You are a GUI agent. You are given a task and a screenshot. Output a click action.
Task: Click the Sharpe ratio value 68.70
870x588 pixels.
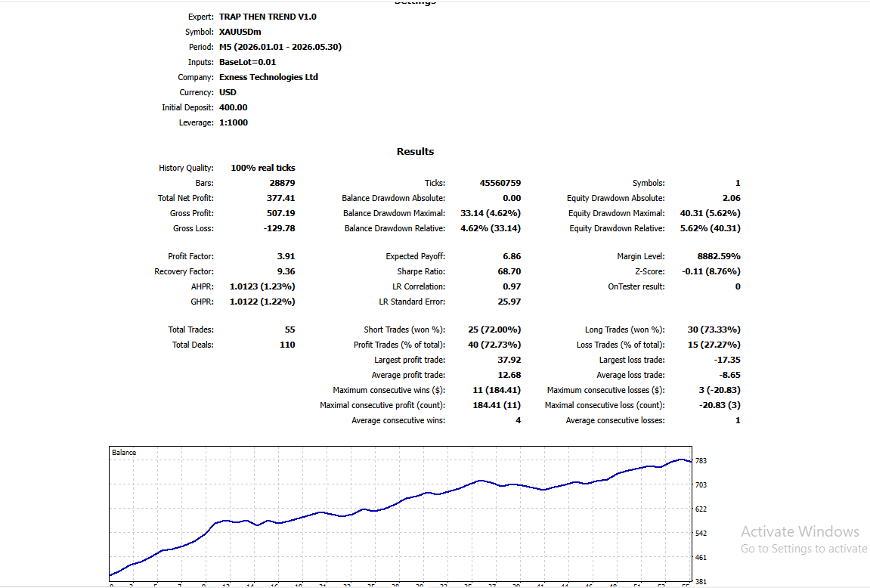pyautogui.click(x=509, y=271)
